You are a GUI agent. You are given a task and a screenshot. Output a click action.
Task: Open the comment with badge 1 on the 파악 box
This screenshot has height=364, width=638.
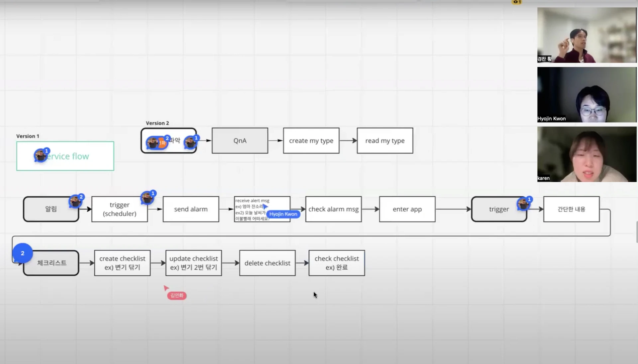tap(191, 142)
